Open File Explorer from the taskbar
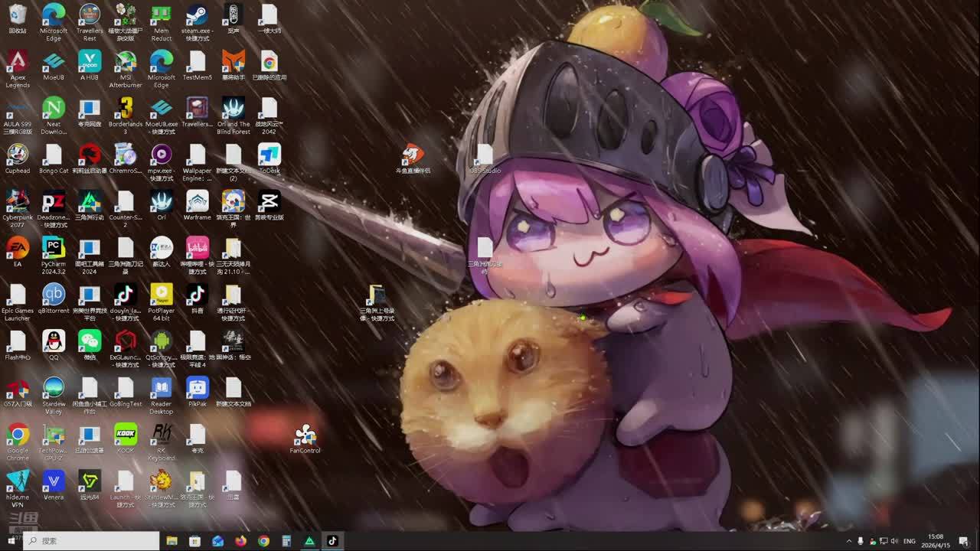This screenshot has height=551, width=980. (172, 541)
